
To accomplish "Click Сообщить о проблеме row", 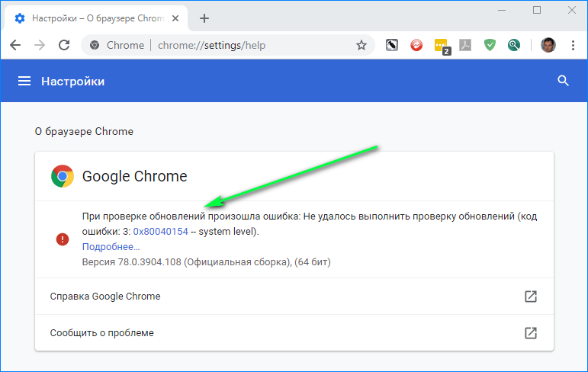I will click(x=294, y=332).
